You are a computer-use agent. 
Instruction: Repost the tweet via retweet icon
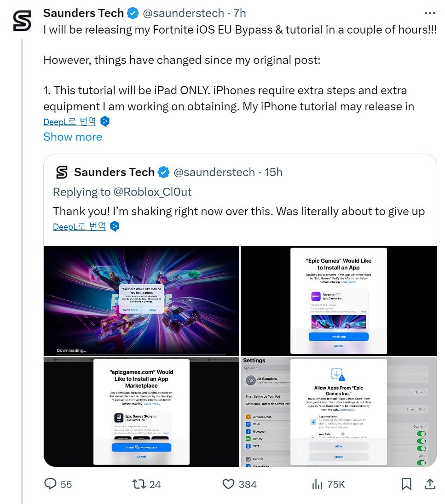point(139,484)
